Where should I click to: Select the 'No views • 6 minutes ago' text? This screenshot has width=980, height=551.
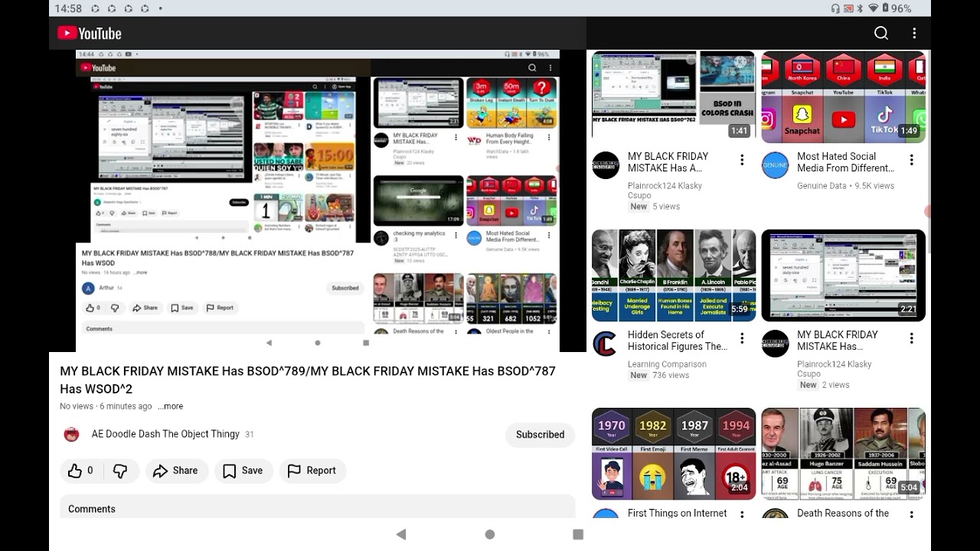coord(106,406)
